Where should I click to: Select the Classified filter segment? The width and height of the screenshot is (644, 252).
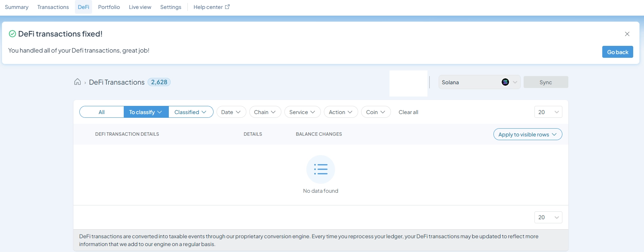tap(191, 112)
